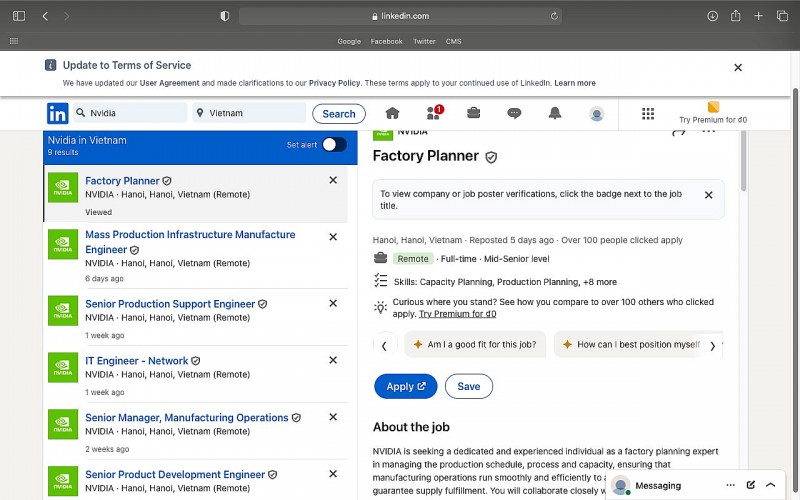Open the Learn more link
This screenshot has height=500, width=800.
click(x=574, y=83)
